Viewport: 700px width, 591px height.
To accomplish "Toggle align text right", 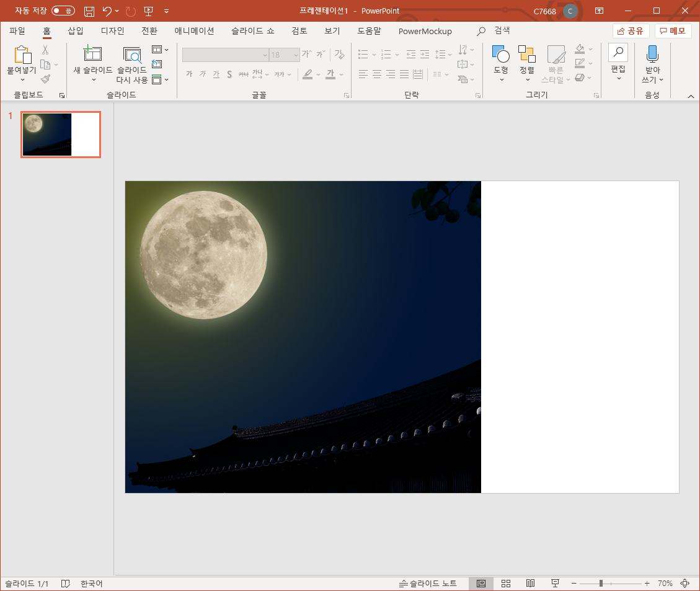I will point(391,74).
